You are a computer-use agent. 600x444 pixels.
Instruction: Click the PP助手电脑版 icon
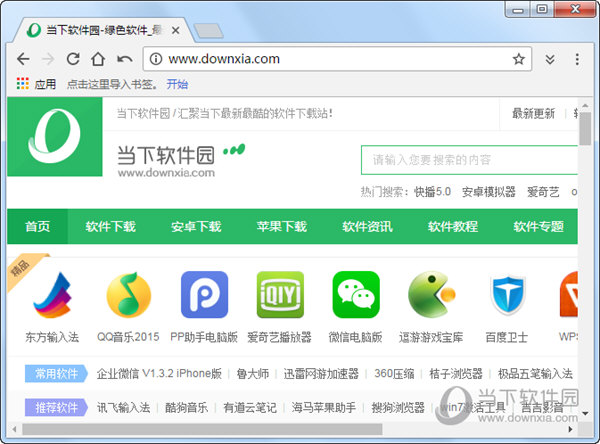point(204,295)
